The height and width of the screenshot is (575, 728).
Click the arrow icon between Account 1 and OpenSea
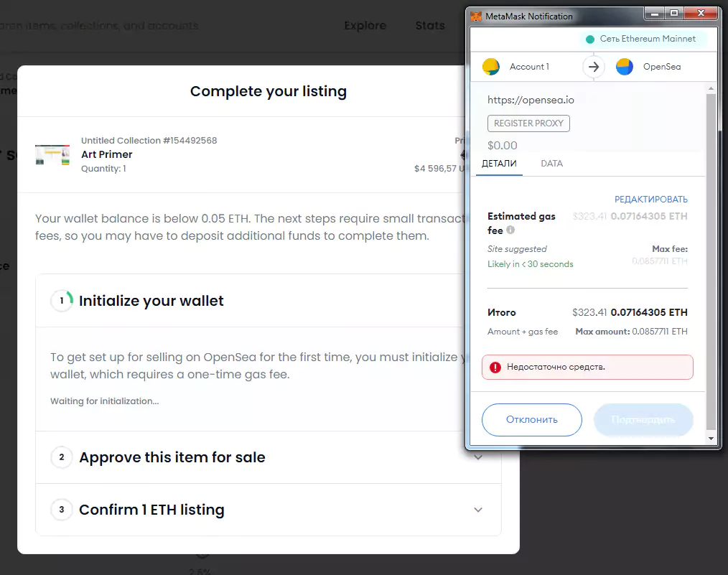594,67
